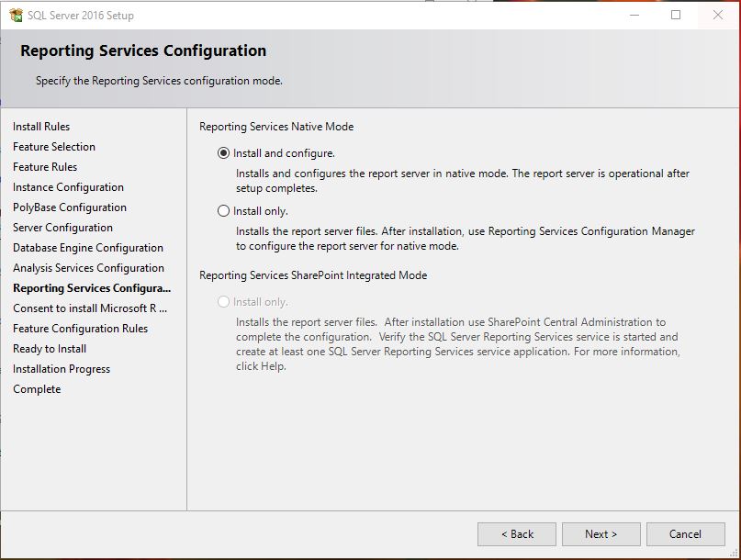Screen dimensions: 741x560
Task: Click Install Rules at top of sidebar
Action: coord(42,126)
